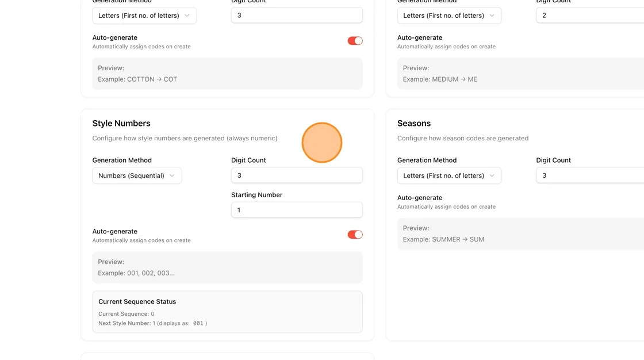The width and height of the screenshot is (644, 360).
Task: Focus Digit Count field in Seasons card
Action: 590,175
